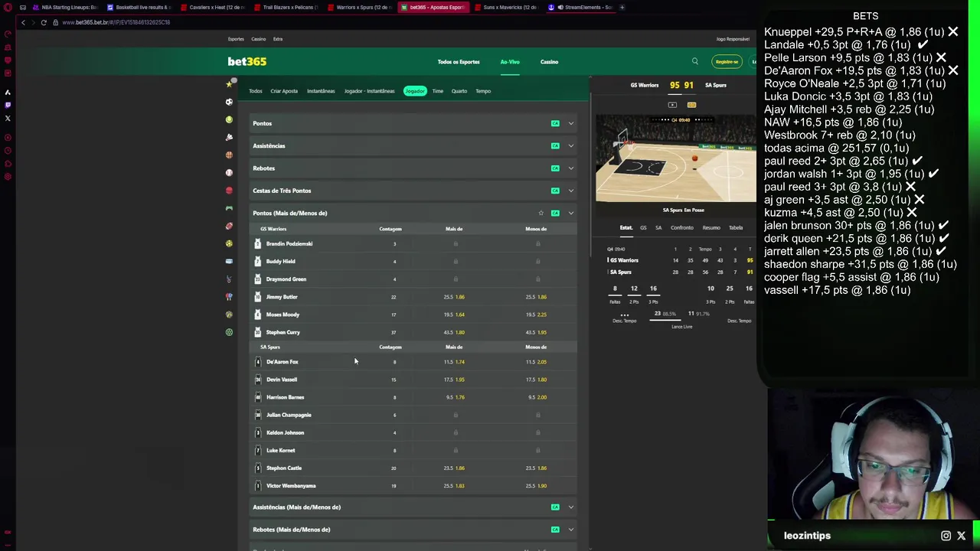
Task: Expand the Pontos market chevron
Action: tap(570, 123)
